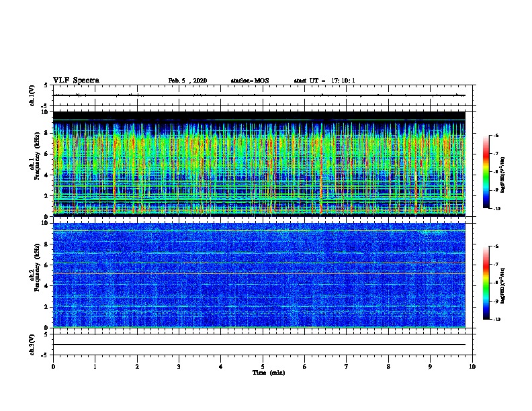Click the ch.2 spectrogram color scale bar
532x411 pixels.
point(486,283)
